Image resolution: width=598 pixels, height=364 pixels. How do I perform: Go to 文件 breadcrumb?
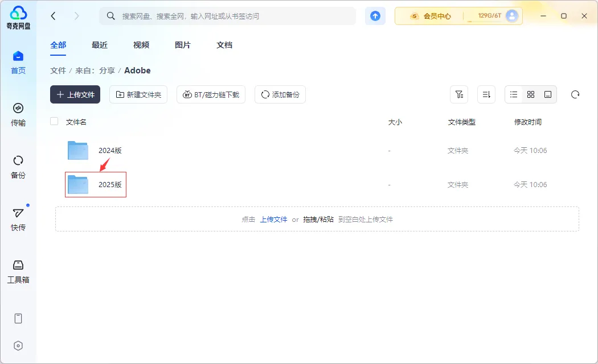58,71
